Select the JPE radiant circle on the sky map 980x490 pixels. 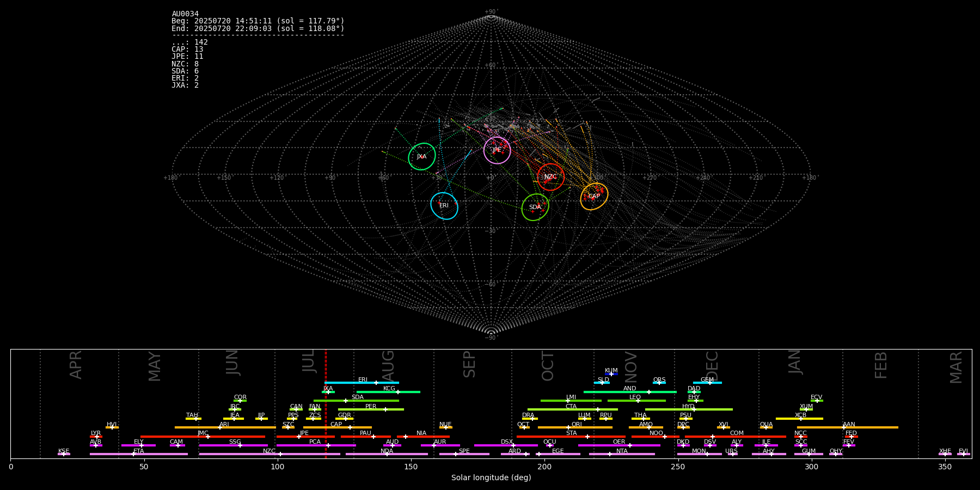click(x=497, y=150)
